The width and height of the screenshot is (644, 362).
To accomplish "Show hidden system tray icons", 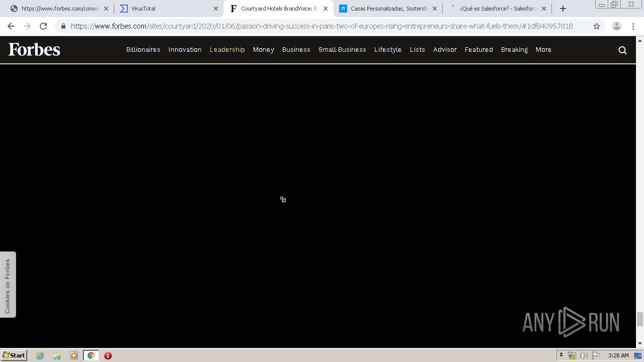I will pos(561,355).
